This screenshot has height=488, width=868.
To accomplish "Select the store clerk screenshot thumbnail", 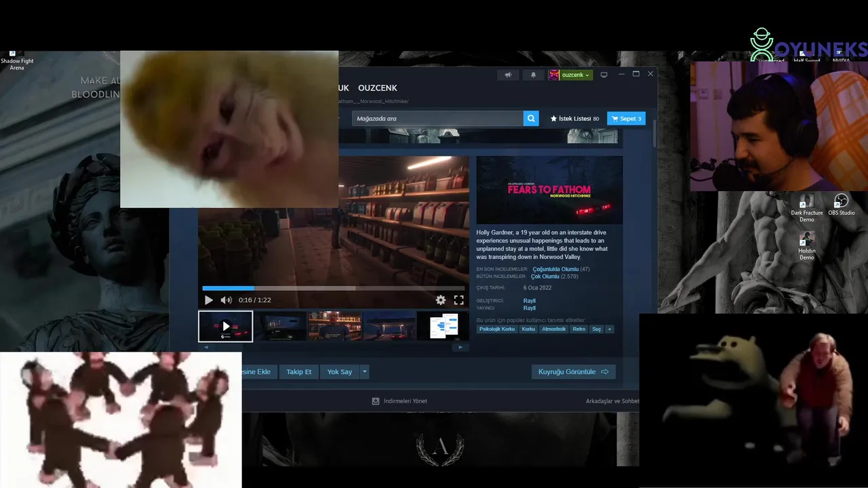I will click(335, 326).
